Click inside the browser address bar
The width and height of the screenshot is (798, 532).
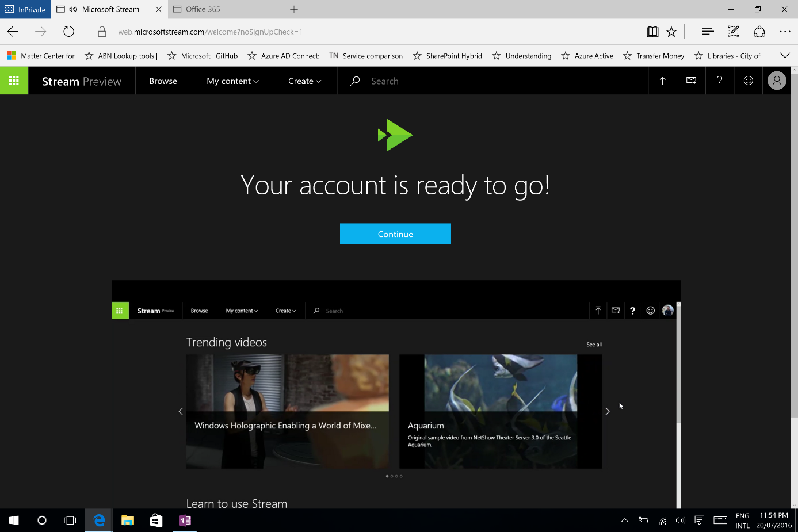[x=230, y=32]
